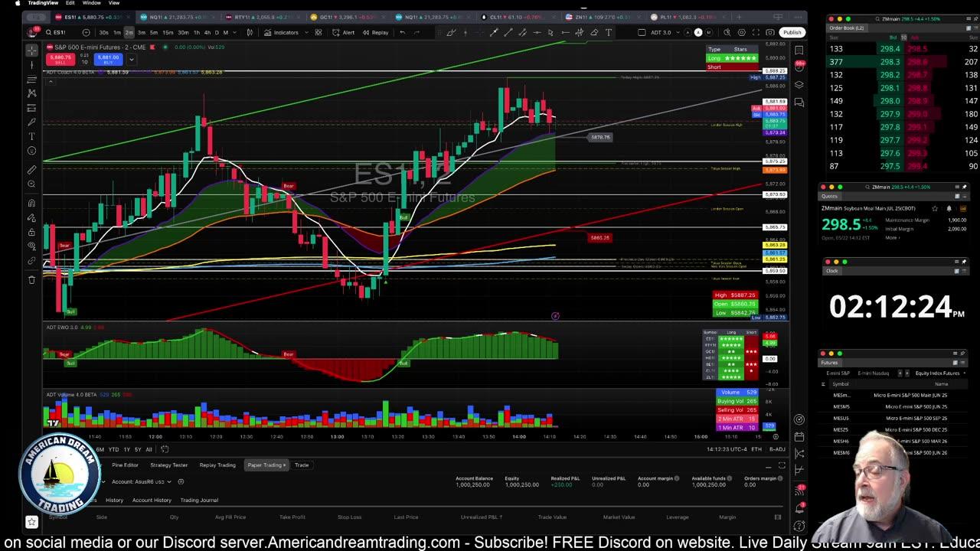Image resolution: width=980 pixels, height=551 pixels.
Task: Open the Replay Trading tab
Action: point(217,465)
